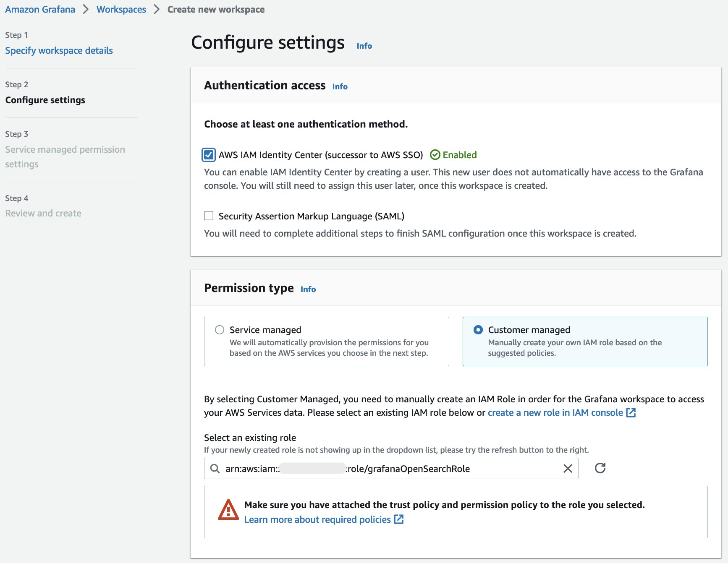Viewport: 728px width, 563px height.
Task: Clear the selected role with X icon
Action: point(568,469)
